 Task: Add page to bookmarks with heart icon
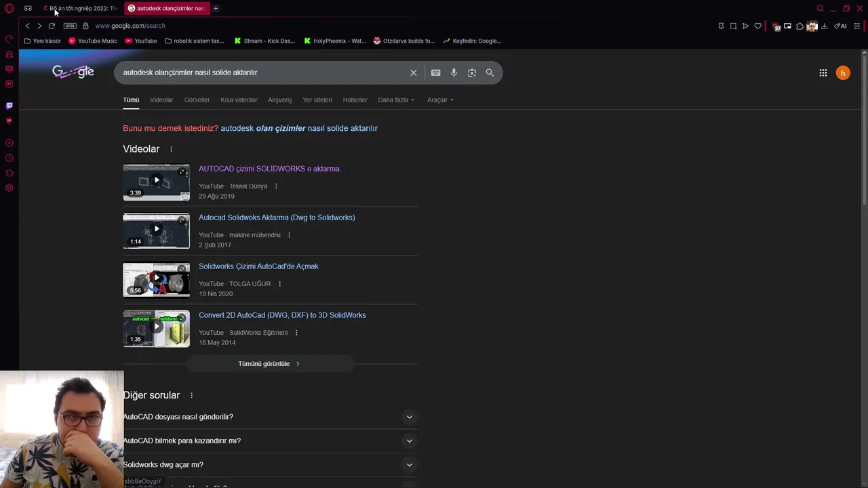[x=757, y=26]
